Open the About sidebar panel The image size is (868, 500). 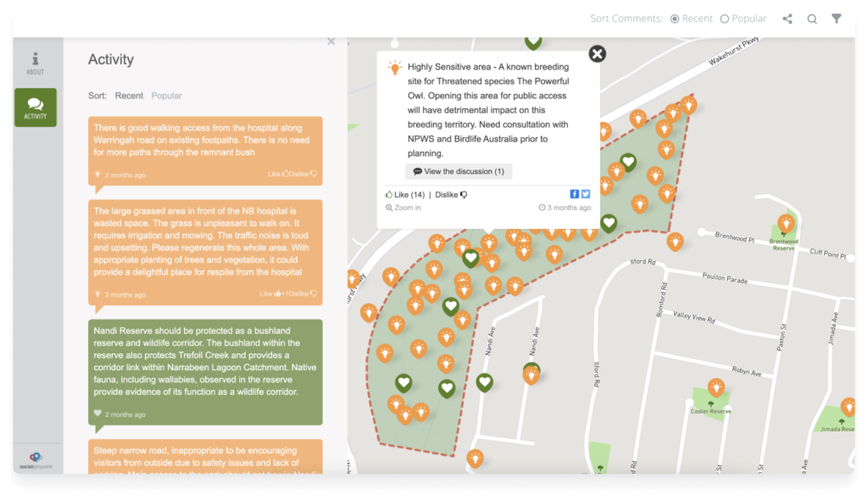point(35,63)
